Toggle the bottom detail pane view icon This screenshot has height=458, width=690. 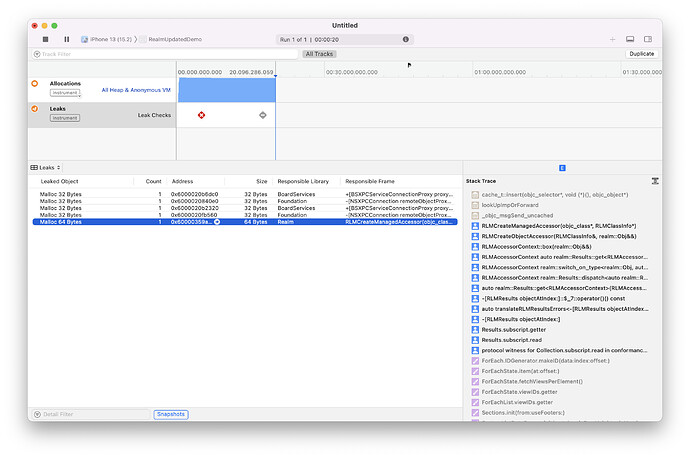point(632,39)
